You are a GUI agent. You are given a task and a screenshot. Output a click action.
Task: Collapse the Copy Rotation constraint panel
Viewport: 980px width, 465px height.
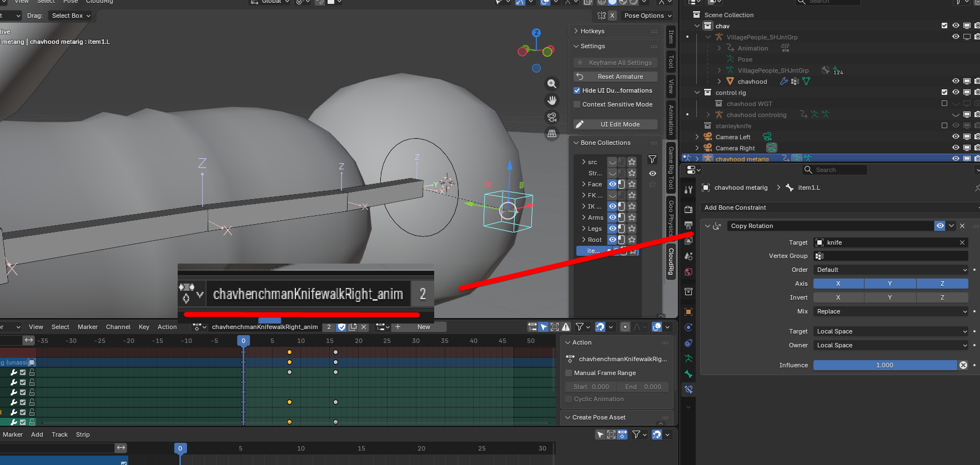[x=707, y=226]
